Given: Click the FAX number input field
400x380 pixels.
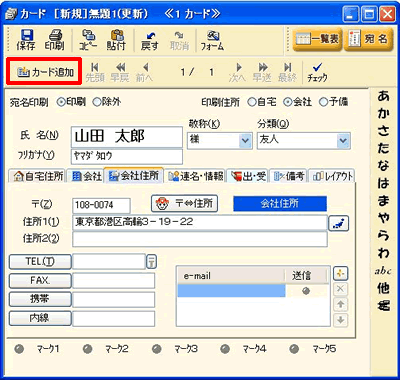Looking at the screenshot, I should point(114,281).
